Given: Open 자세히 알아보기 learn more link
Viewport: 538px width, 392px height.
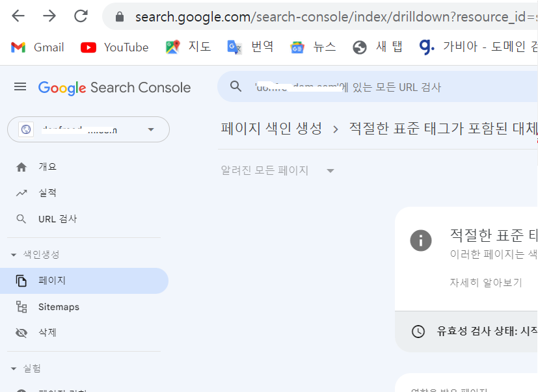Looking at the screenshot, I should click(x=486, y=283).
